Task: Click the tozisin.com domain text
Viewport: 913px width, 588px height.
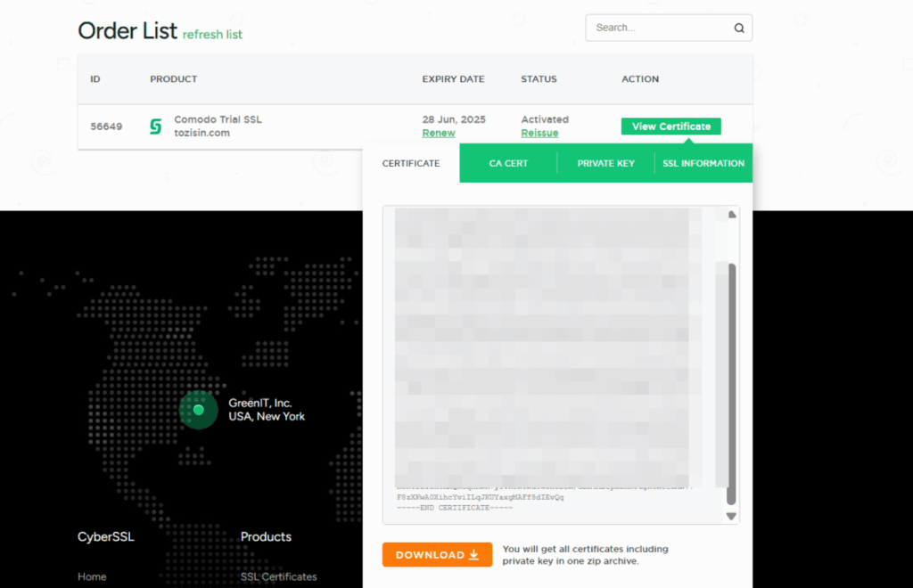Action: tap(202, 133)
